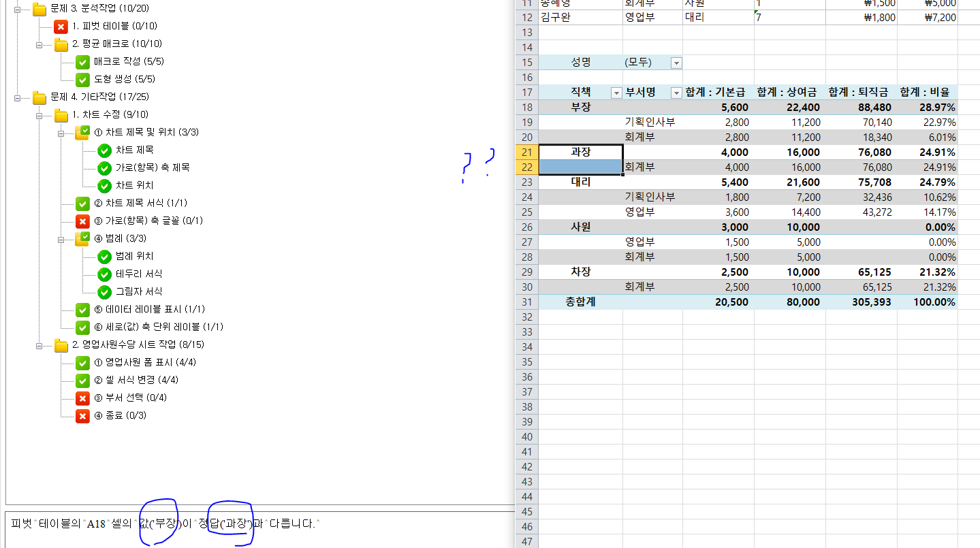This screenshot has width=980, height=548.
Task: Select the 과장 cell in pivot table
Action: [x=580, y=152]
